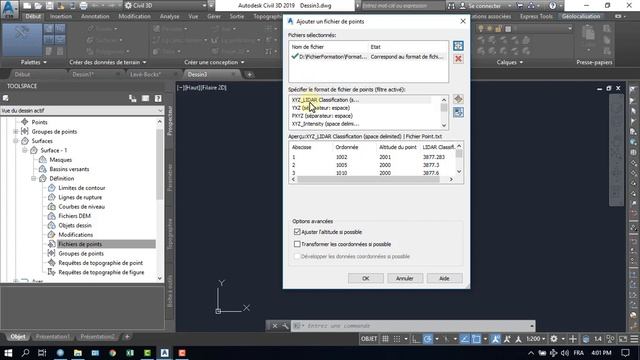Open the 'Vue du dessin actif' dropdown
This screenshot has height=360, width=640.
click(82, 111)
